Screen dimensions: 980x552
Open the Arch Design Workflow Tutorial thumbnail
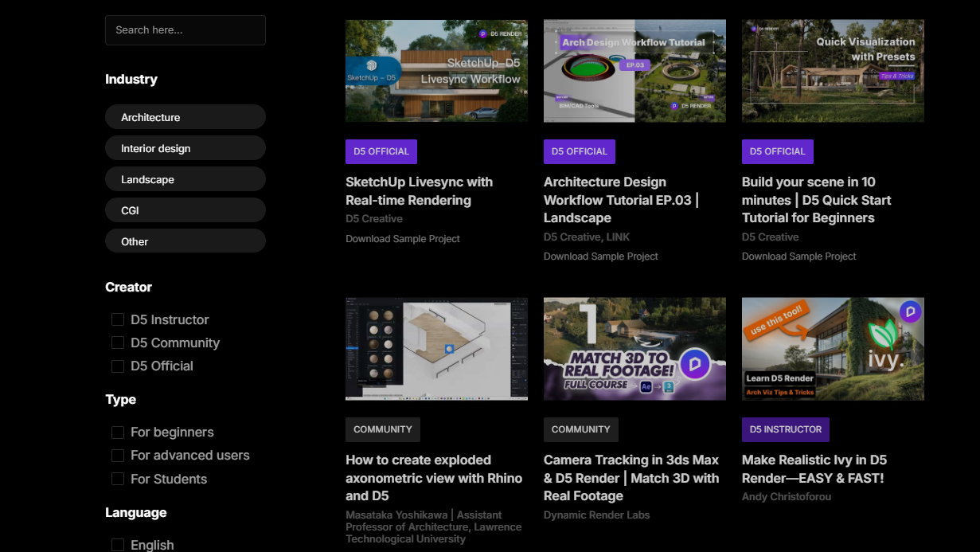pyautogui.click(x=634, y=71)
